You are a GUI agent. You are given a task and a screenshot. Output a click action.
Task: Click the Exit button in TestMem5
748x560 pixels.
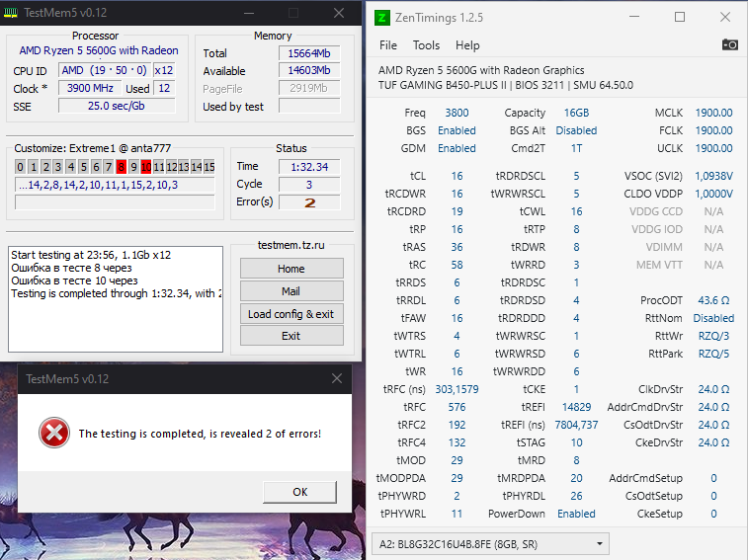point(291,336)
